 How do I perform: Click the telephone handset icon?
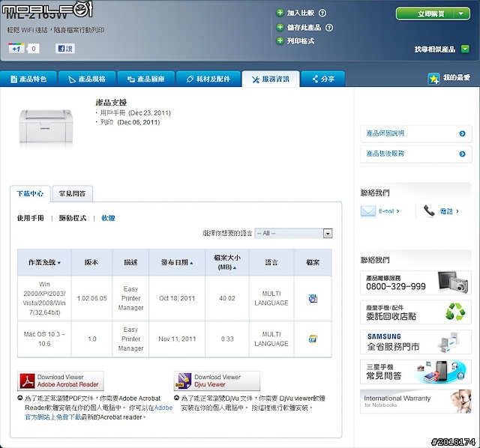[x=429, y=211]
